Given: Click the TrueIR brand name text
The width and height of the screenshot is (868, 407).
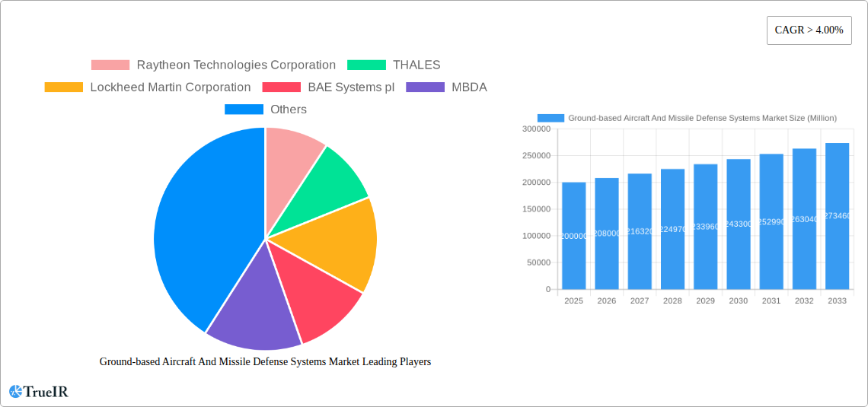Looking at the screenshot, I should [46, 392].
